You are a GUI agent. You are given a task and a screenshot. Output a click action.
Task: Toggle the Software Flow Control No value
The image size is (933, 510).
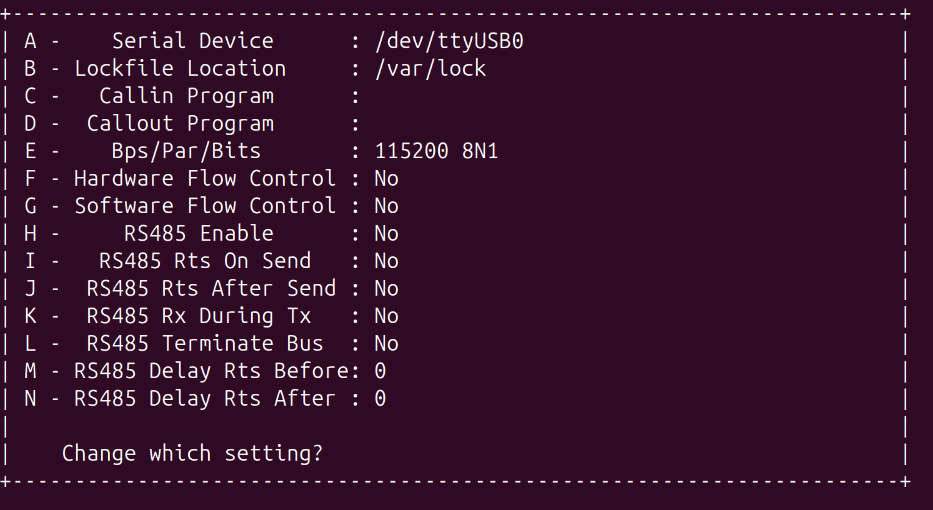click(386, 206)
